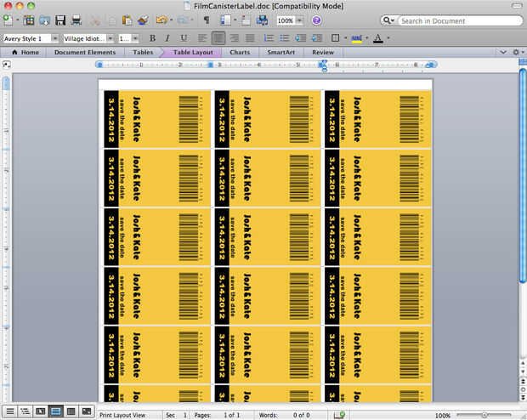
Task: Apply the font color
Action: pos(378,38)
